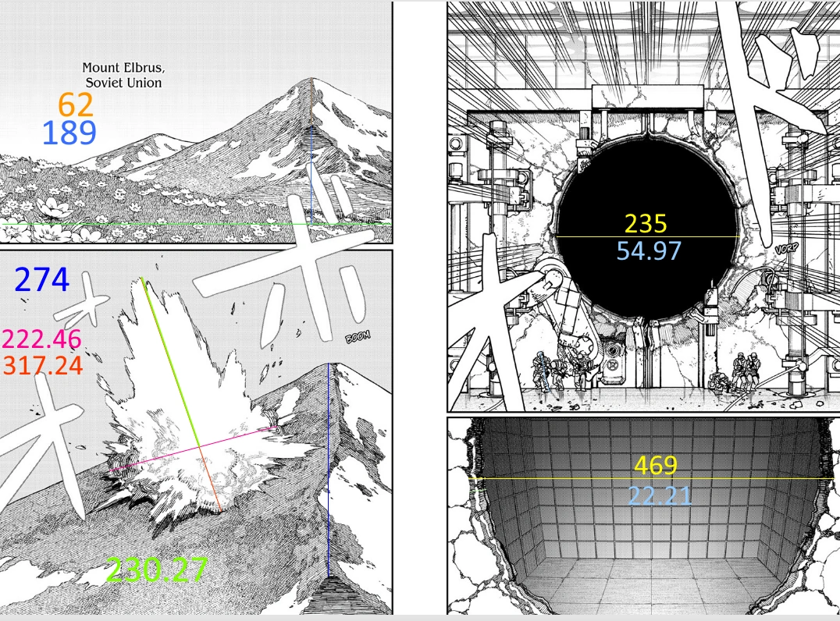Viewport: 840px width, 621px height.
Task: Click the 'BOOM' sound effect text
Action: coord(358,337)
